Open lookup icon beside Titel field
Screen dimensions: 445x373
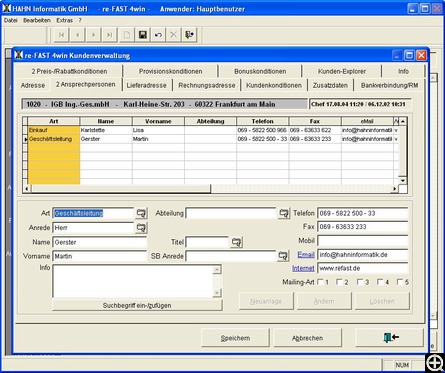pos(236,242)
